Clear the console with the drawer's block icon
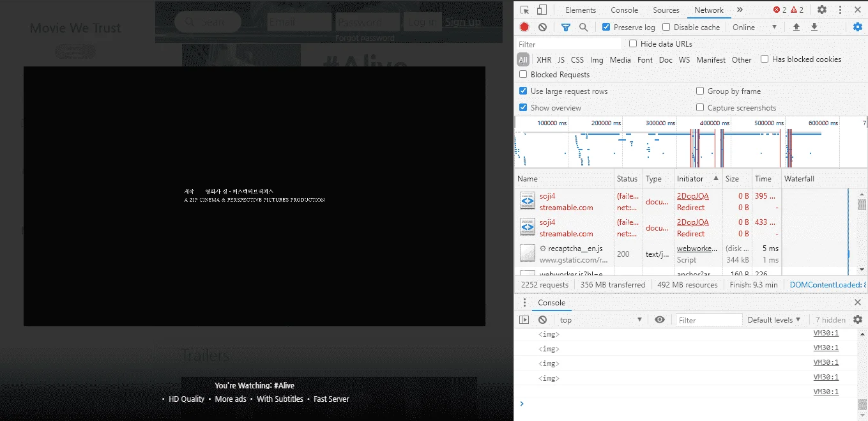868x421 pixels. click(542, 319)
